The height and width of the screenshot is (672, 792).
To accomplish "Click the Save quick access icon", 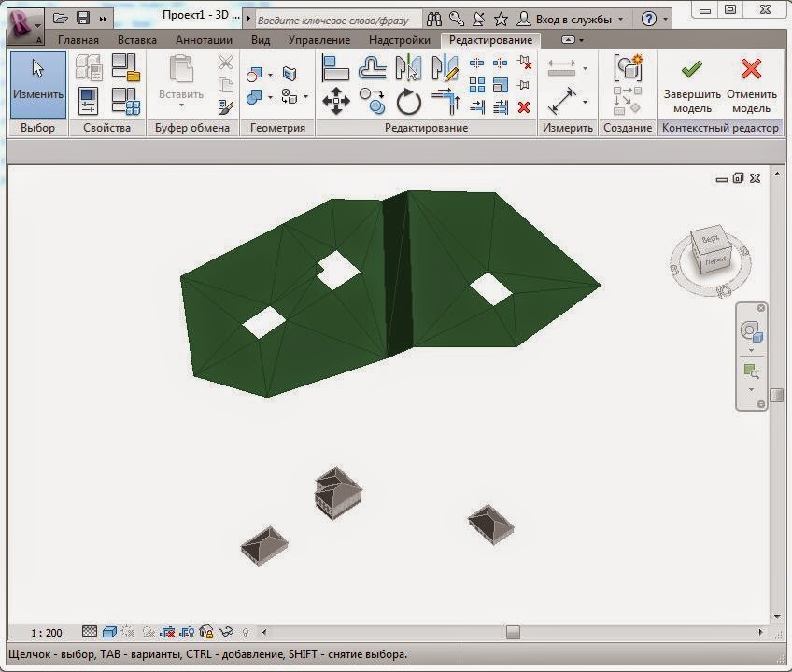I will point(83,19).
